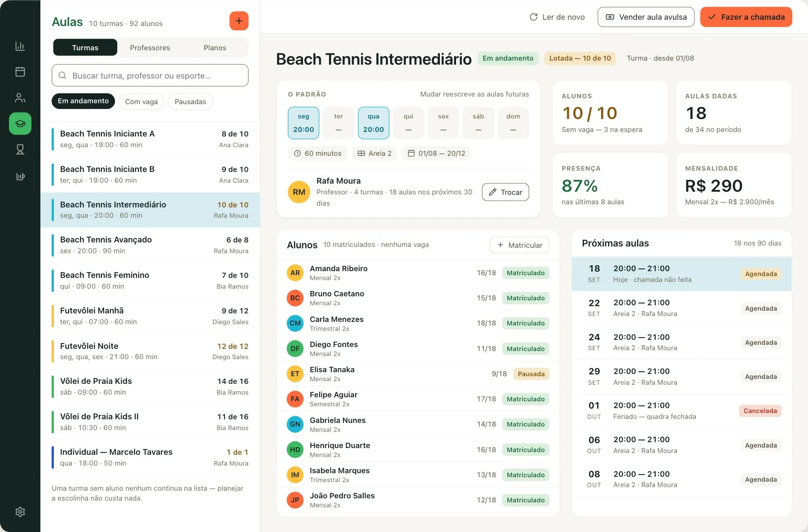Click Vender aula avulsa button
This screenshot has width=808, height=532.
[x=646, y=17]
